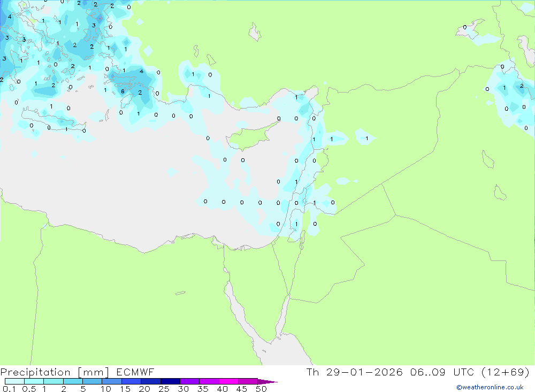Click the 10–15 mm blue legend swatch
This screenshot has width=535, height=392.
(x=112, y=381)
